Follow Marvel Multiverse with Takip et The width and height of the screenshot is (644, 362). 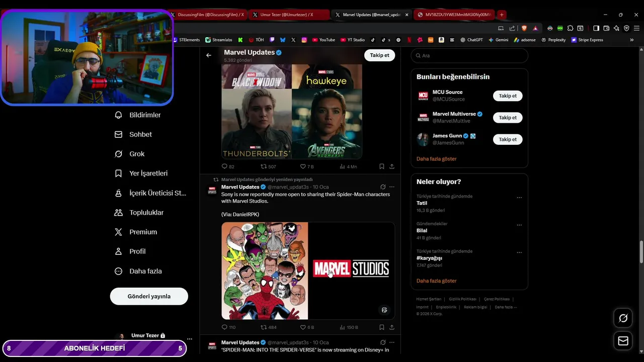point(508,118)
